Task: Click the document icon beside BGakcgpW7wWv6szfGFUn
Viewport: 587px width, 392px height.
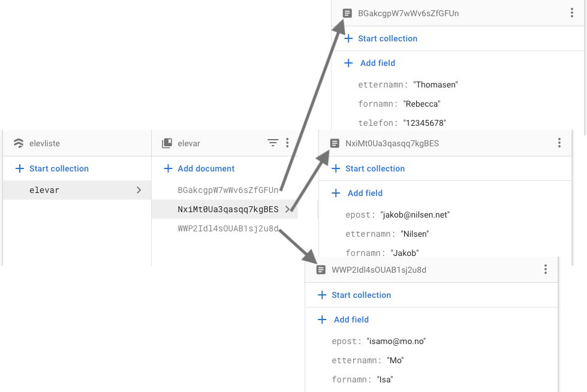Action: tap(346, 13)
